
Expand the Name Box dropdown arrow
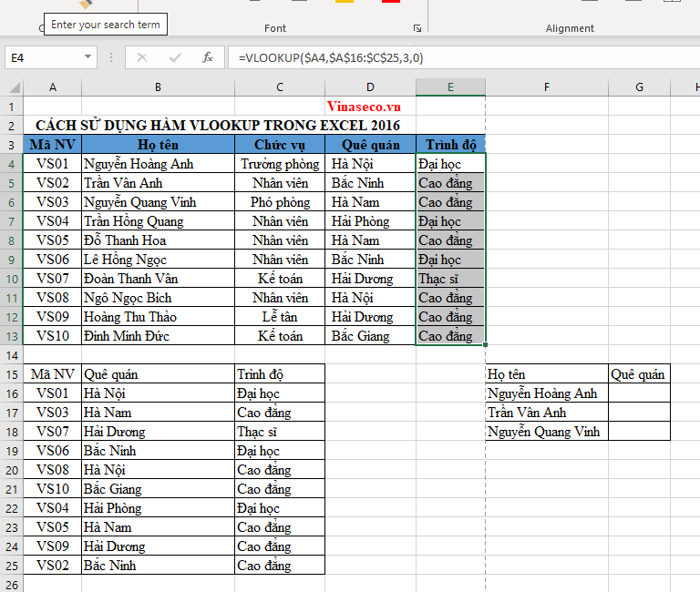(88, 57)
